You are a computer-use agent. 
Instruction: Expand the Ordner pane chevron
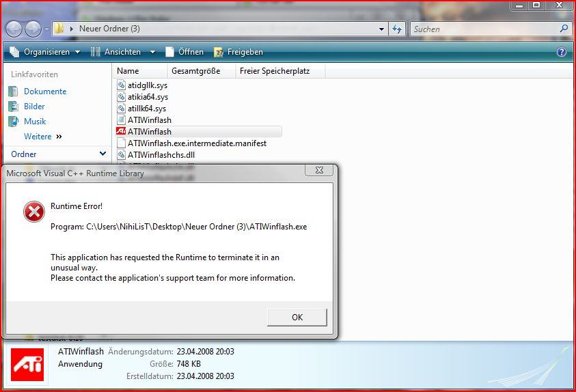(x=103, y=154)
